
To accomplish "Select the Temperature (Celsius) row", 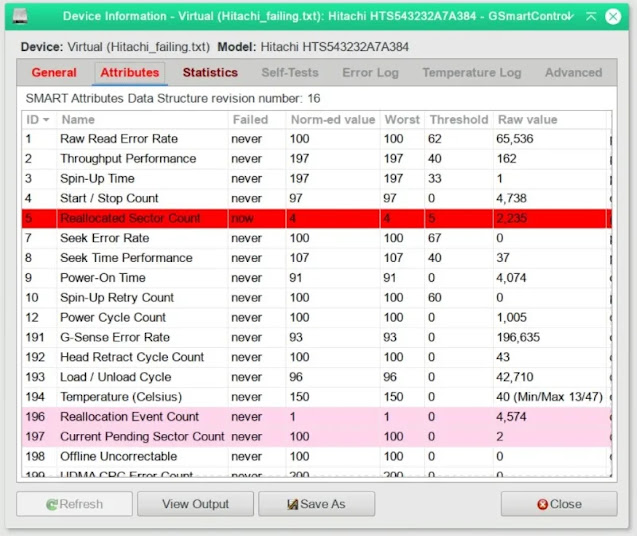I will coord(316,397).
